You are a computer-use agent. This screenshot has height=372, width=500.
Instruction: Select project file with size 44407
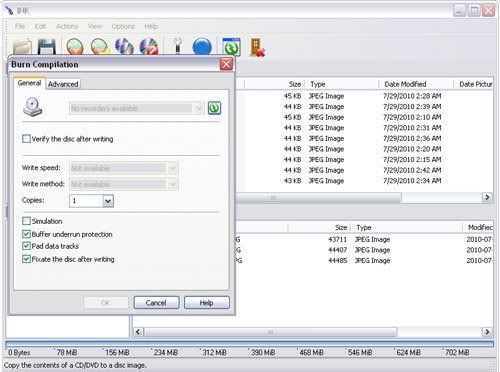click(363, 250)
